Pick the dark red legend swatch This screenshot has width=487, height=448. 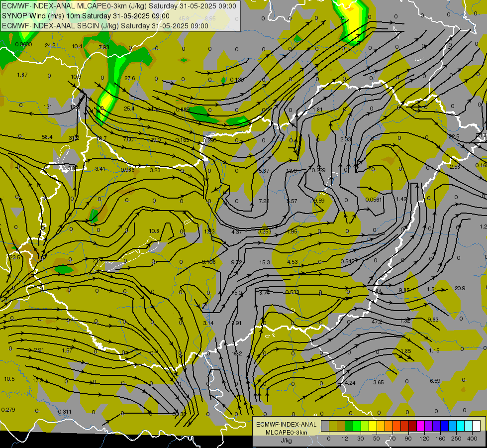pyautogui.click(x=413, y=426)
